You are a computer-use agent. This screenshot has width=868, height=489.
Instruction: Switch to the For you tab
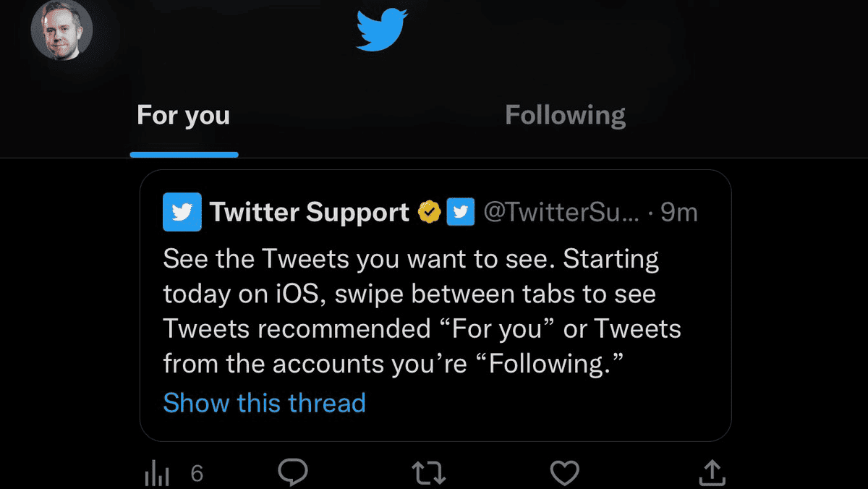[183, 116]
